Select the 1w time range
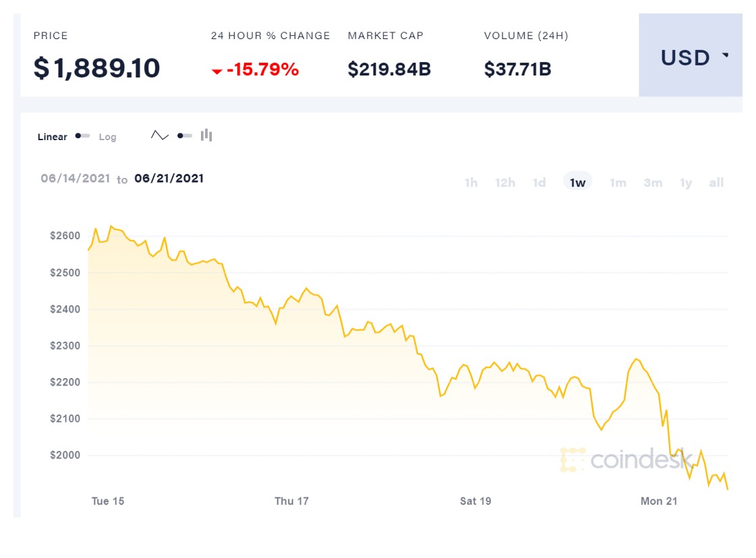This screenshot has height=558, width=756. tap(577, 183)
